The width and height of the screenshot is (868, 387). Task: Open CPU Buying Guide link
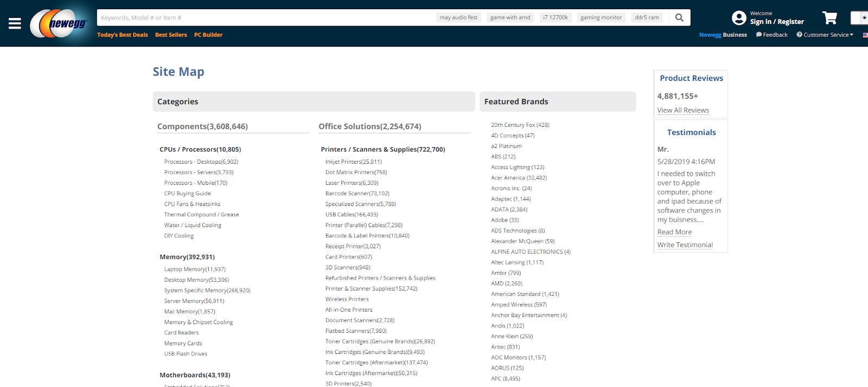tap(188, 193)
